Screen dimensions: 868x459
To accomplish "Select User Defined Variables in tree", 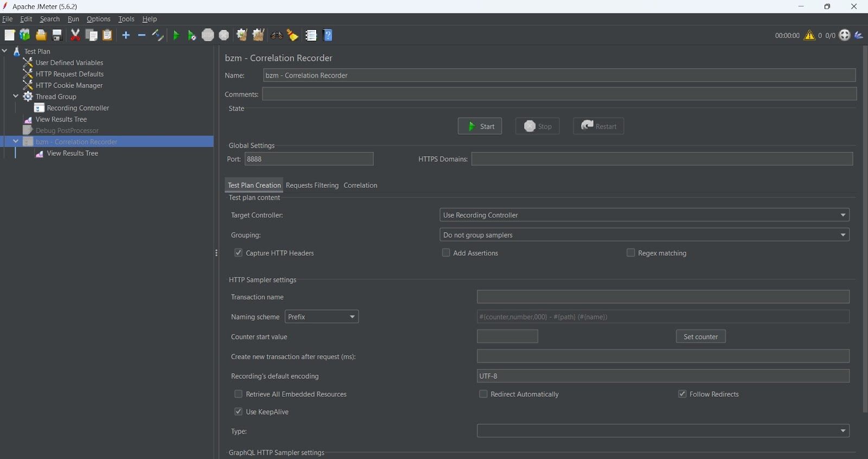I will (x=69, y=62).
